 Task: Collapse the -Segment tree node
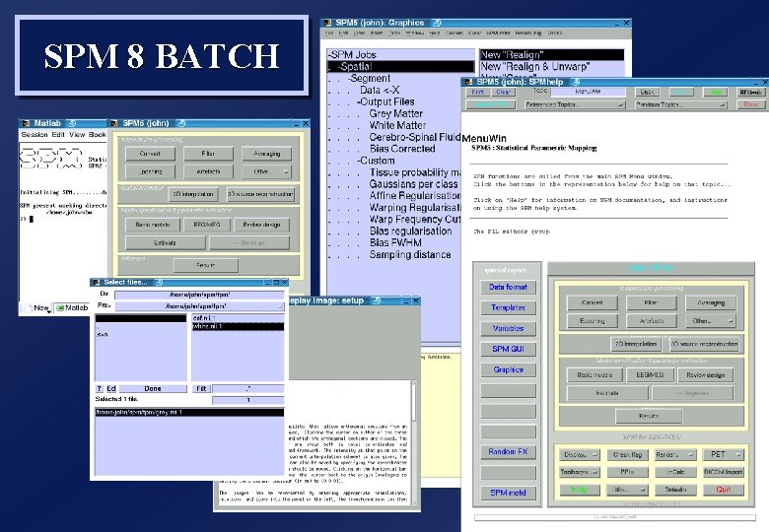370,79
